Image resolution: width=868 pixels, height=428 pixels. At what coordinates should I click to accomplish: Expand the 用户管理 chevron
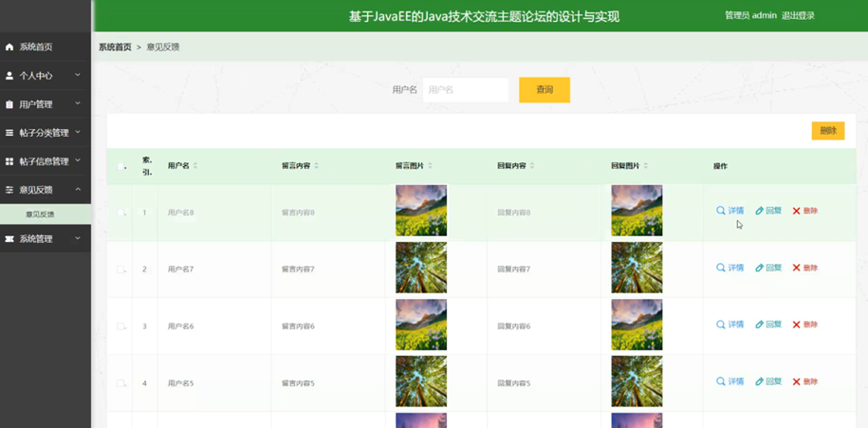pos(78,103)
